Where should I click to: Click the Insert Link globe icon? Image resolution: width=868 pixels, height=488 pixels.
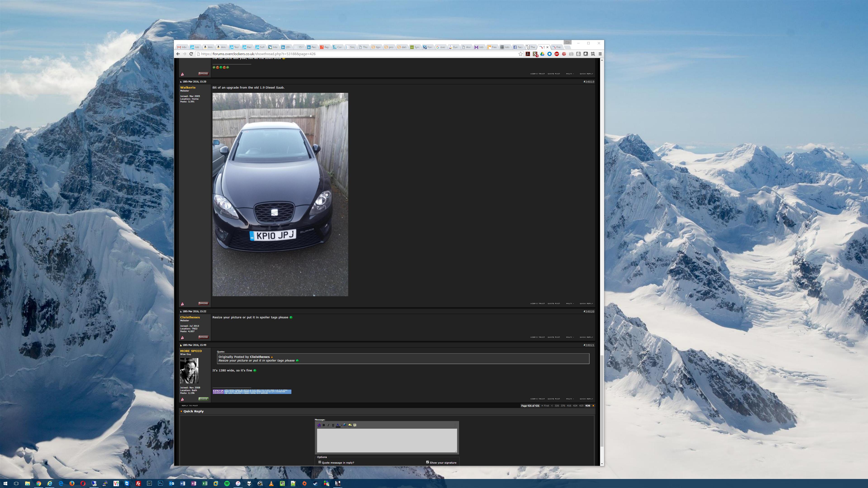pyautogui.click(x=345, y=425)
